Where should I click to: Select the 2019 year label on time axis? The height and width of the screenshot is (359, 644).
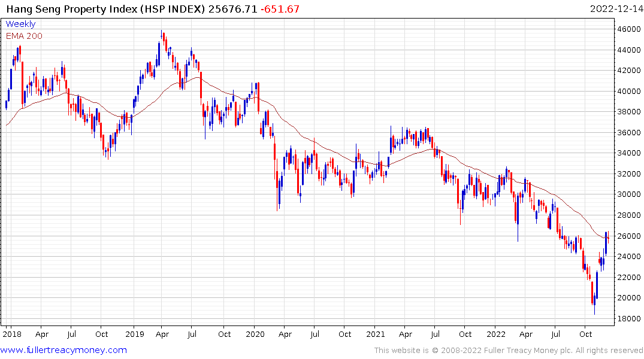click(x=135, y=334)
